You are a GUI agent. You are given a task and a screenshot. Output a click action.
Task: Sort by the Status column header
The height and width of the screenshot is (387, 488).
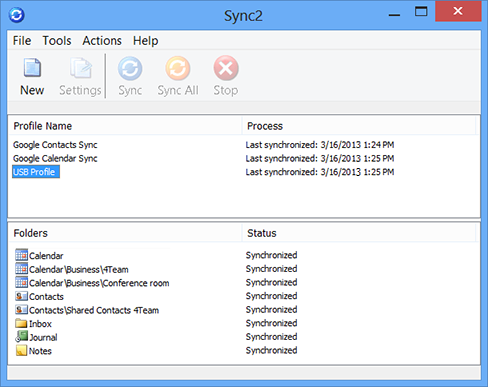pos(359,233)
